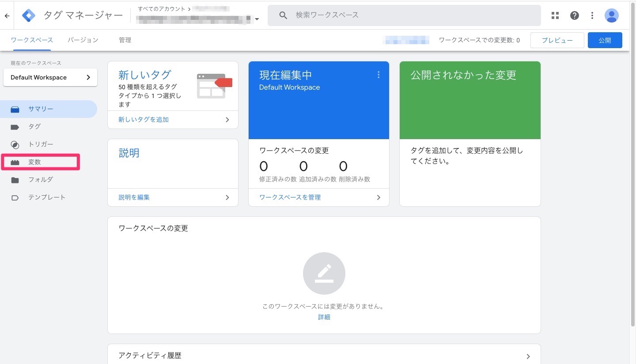
Task: Click the 新しいタグ card heading
Action: click(144, 75)
